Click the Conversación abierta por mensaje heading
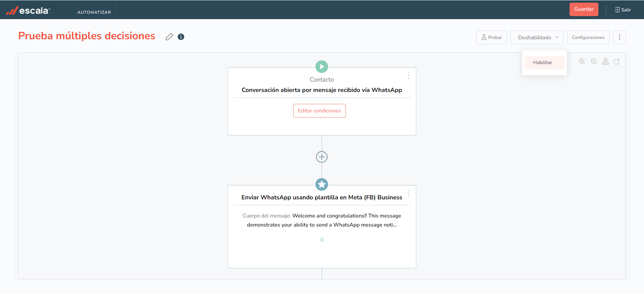Viewport: 644px width, 294px height. click(322, 90)
